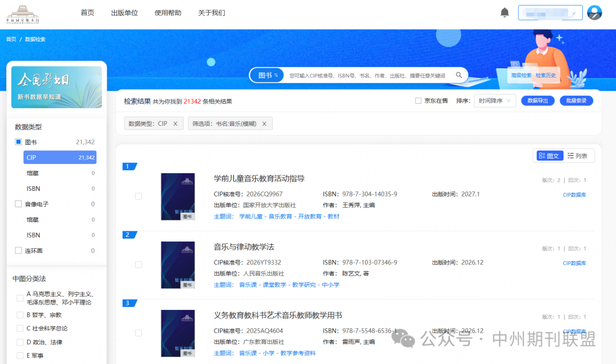Open 高级检索 link
Screen dimensions: 616x364
(x=521, y=75)
